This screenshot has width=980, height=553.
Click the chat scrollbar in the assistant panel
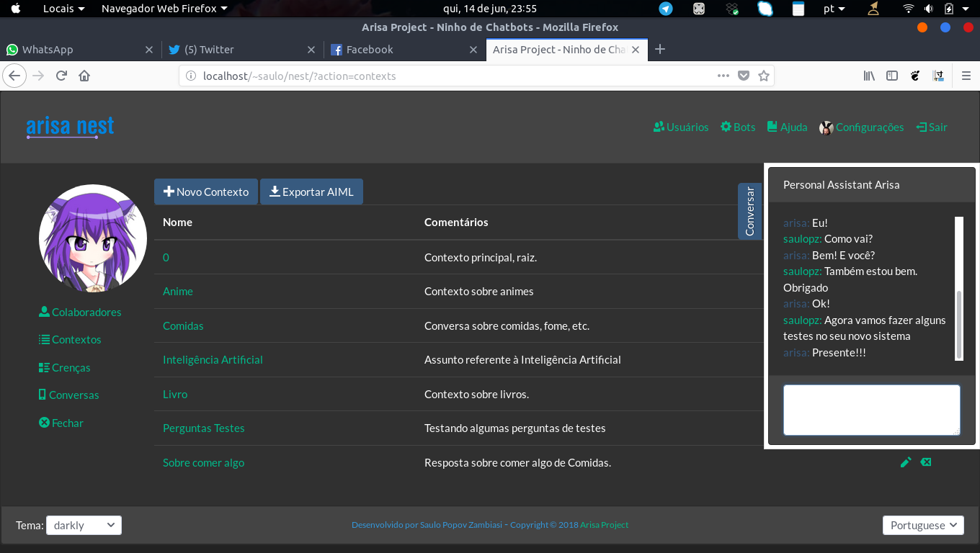coord(958,324)
